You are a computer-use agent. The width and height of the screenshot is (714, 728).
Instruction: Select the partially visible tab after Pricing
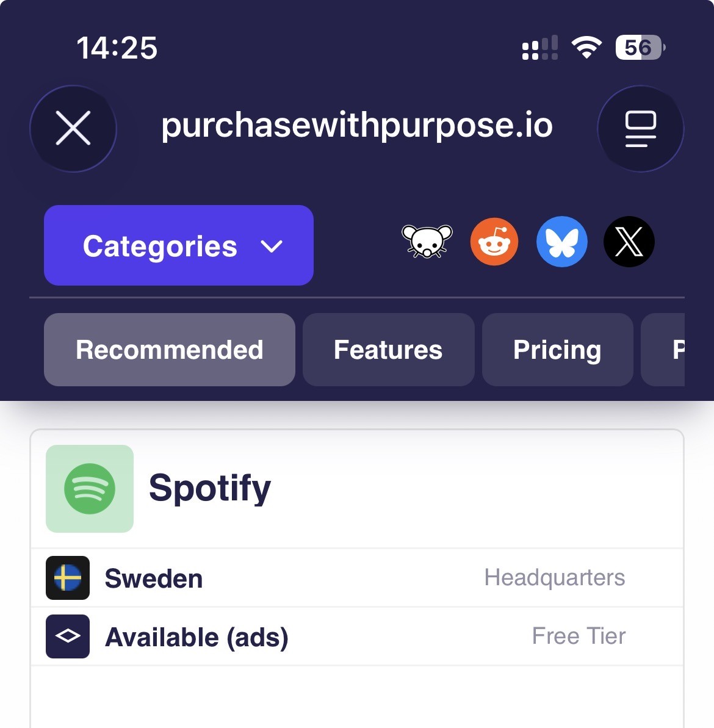[664, 350]
